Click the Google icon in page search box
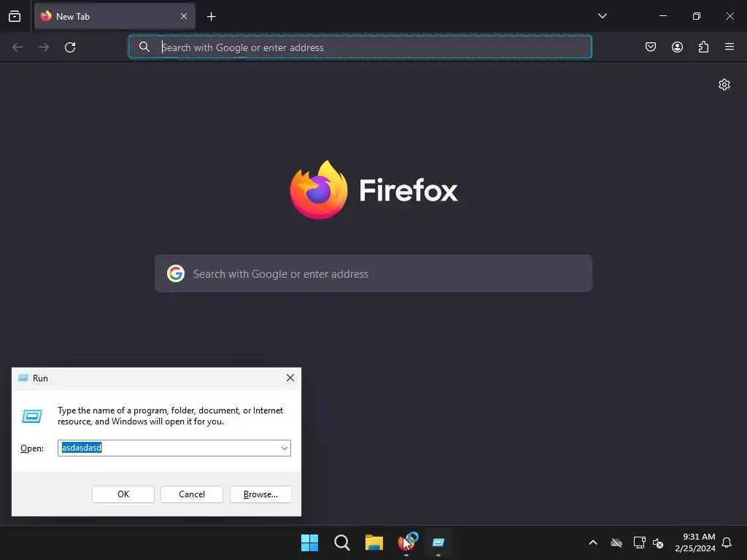This screenshot has width=747, height=560. click(176, 274)
